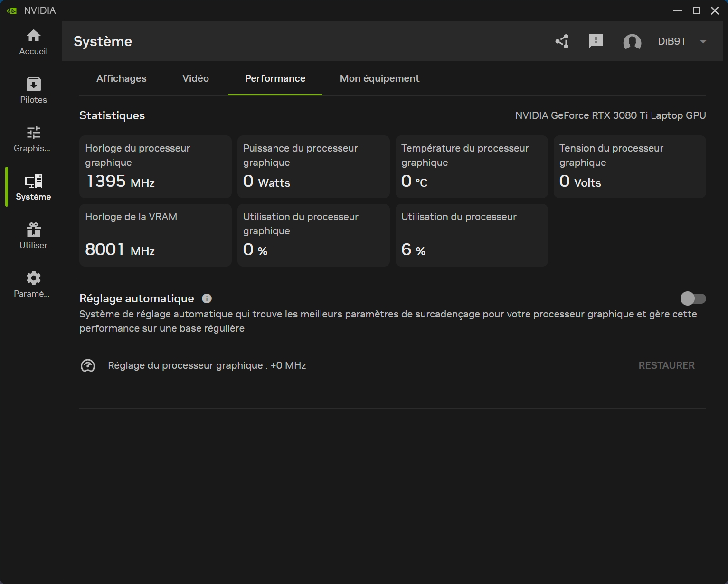Screen dimensions: 728x584
Task: Click the Statistiques heading
Action: (x=112, y=115)
